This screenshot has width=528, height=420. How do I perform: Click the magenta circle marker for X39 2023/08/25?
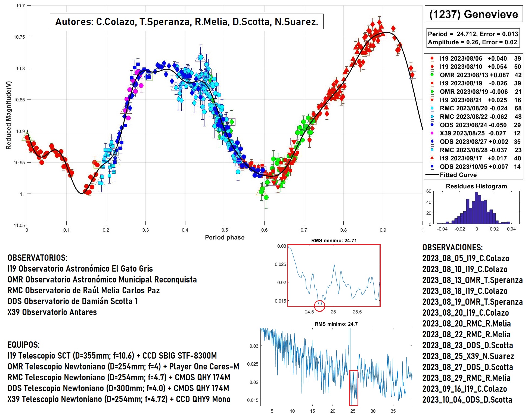coord(432,133)
